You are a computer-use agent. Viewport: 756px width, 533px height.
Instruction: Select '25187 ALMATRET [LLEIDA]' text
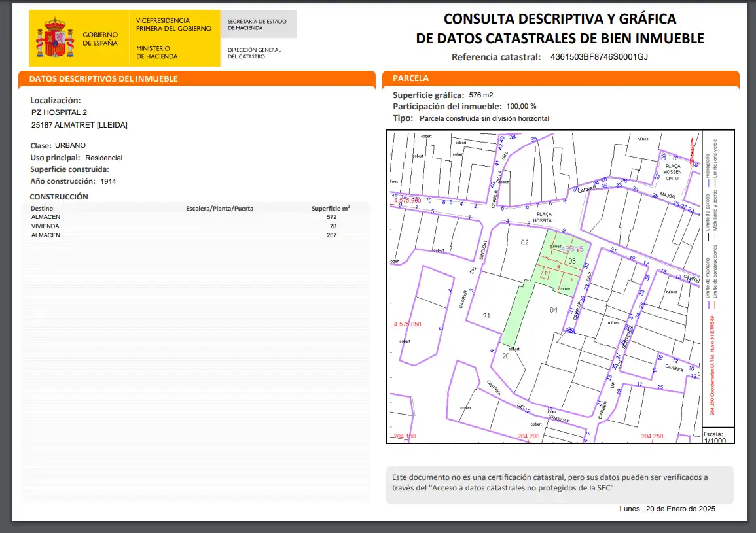pos(80,125)
